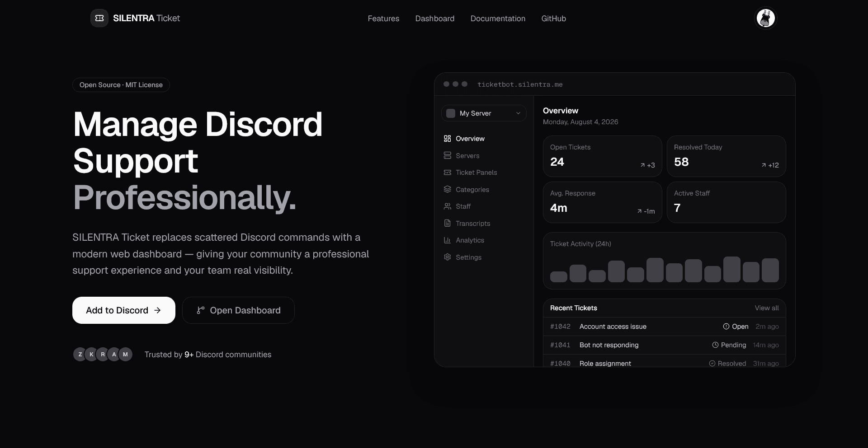The width and height of the screenshot is (868, 448).
Task: Click the Transcripts document icon
Action: (448, 223)
